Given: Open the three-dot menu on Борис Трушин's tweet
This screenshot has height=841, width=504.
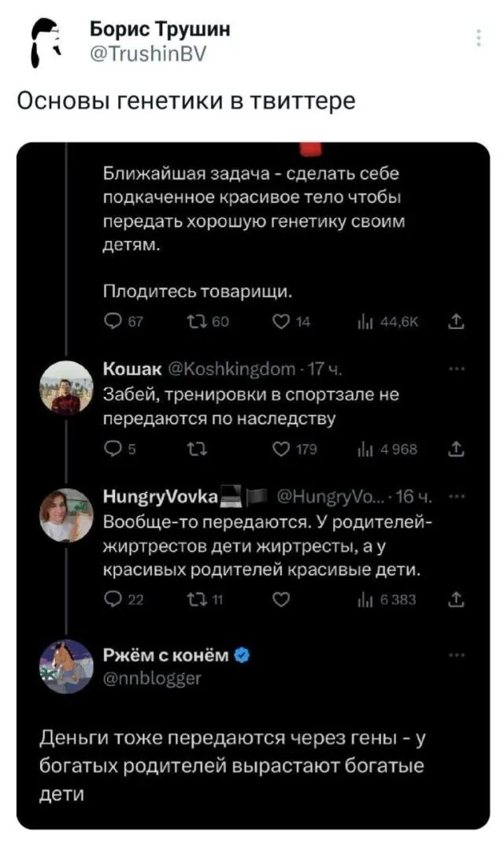Looking at the screenshot, I should click(480, 38).
